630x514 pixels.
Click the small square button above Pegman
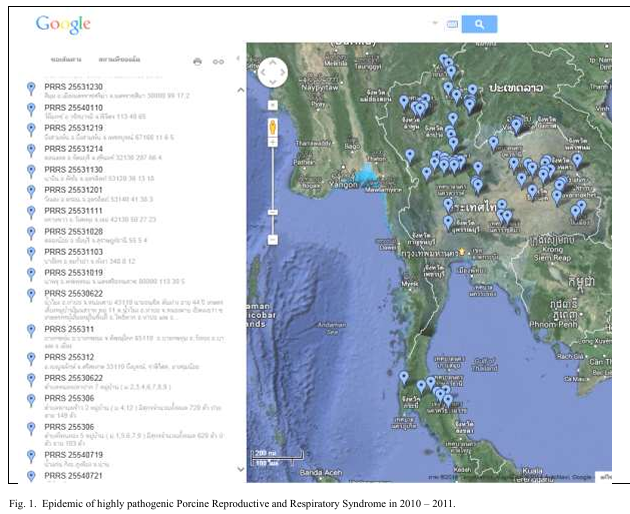click(273, 105)
